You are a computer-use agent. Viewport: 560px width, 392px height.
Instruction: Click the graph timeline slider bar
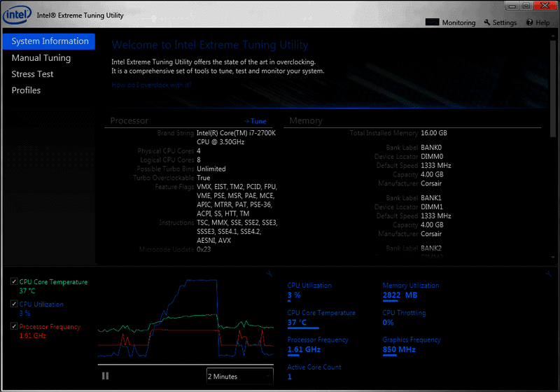[x=185, y=365]
